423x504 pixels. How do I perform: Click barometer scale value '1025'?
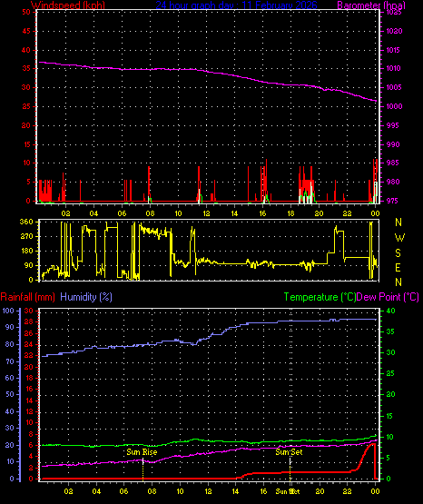(x=394, y=13)
